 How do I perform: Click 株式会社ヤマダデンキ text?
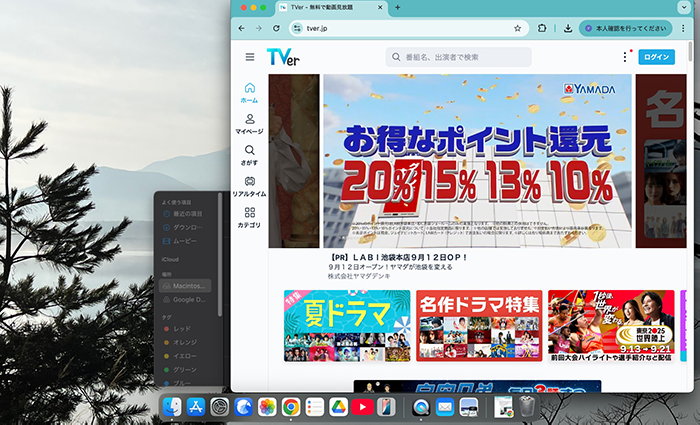click(359, 276)
